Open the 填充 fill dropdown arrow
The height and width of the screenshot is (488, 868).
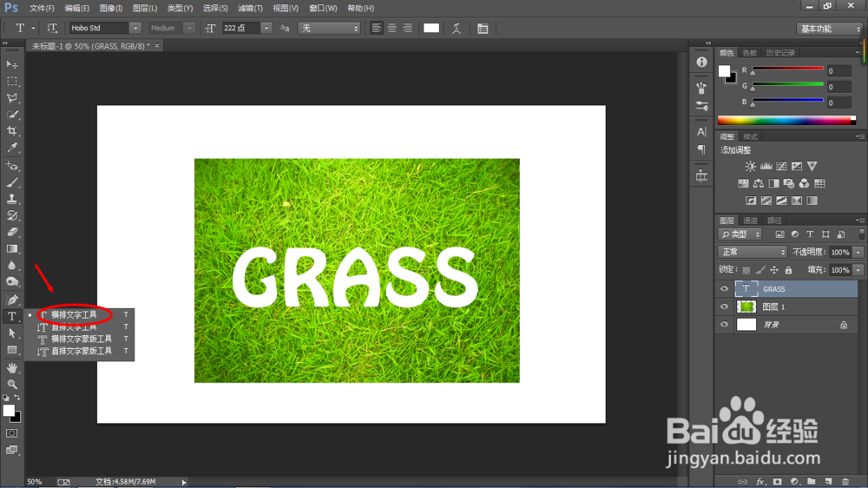858,270
